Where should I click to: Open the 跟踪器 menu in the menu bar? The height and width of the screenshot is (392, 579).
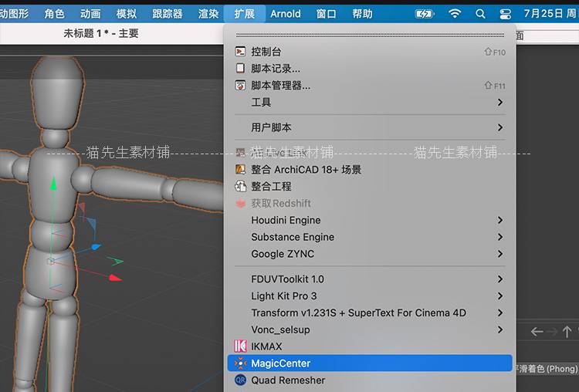[x=168, y=14]
